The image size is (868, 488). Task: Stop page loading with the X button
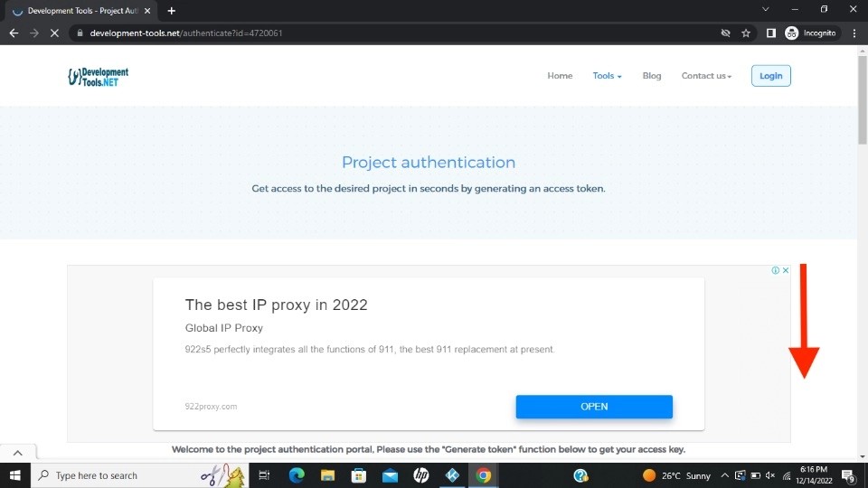pyautogui.click(x=54, y=33)
